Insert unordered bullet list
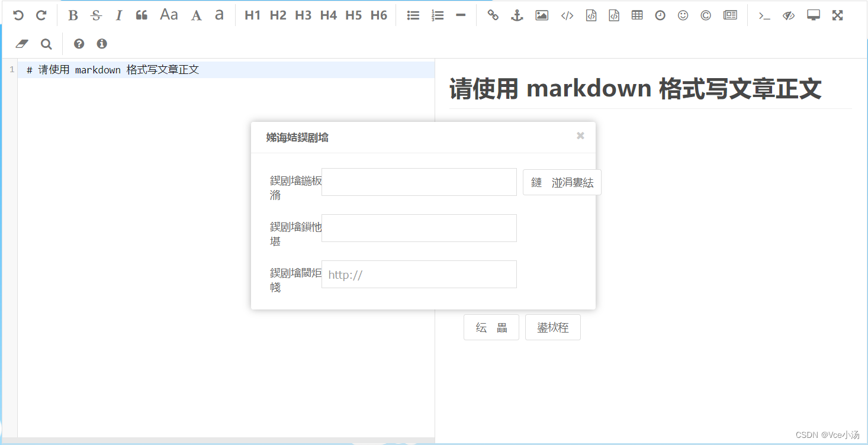 click(x=413, y=15)
